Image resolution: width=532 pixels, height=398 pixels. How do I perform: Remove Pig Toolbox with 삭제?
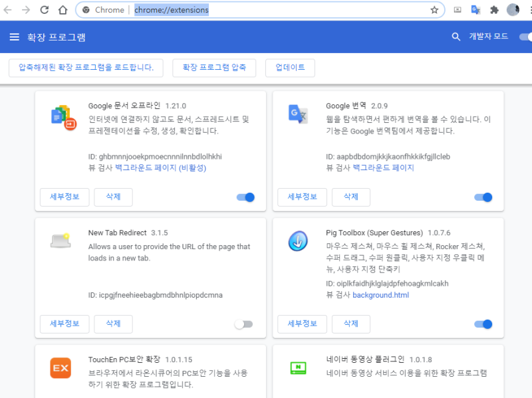[x=351, y=324]
